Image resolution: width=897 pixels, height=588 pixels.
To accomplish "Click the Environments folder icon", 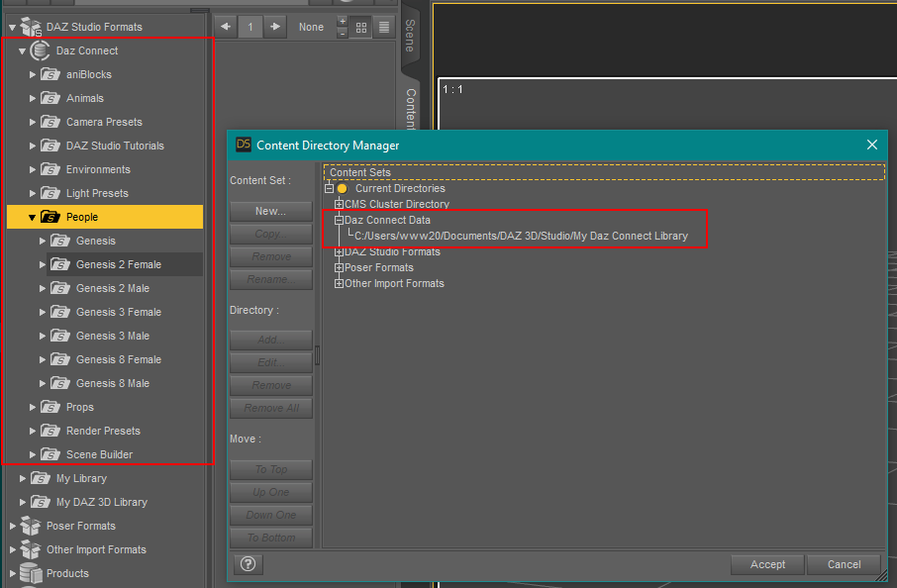I will [50, 169].
